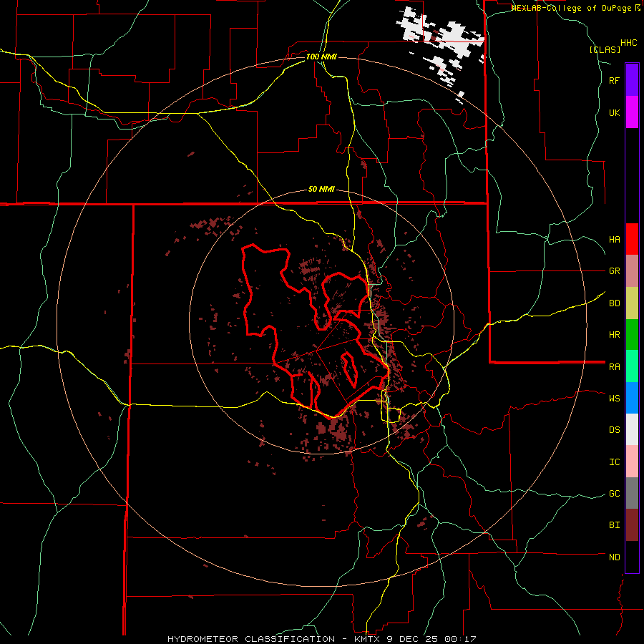Click the 100 NMI range ring label
Viewport: 644px width, 644px height.
coord(321,57)
